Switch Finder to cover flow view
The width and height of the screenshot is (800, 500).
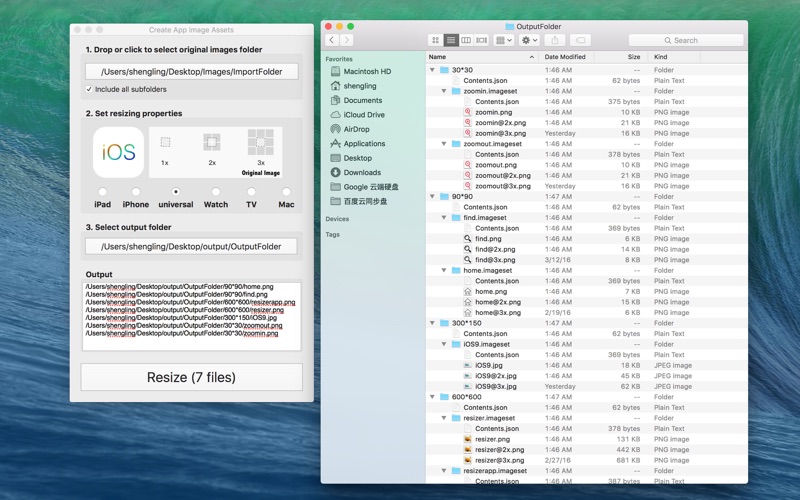pos(481,40)
